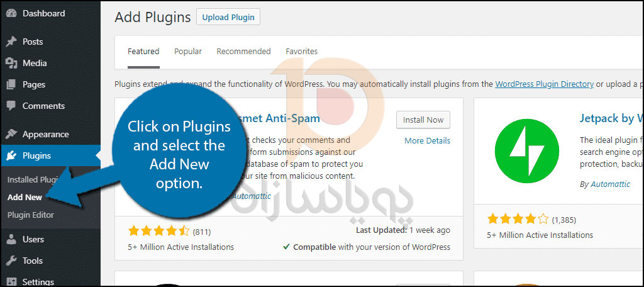This screenshot has width=644, height=287.
Task: Switch to the Recommended tab
Action: pyautogui.click(x=243, y=52)
